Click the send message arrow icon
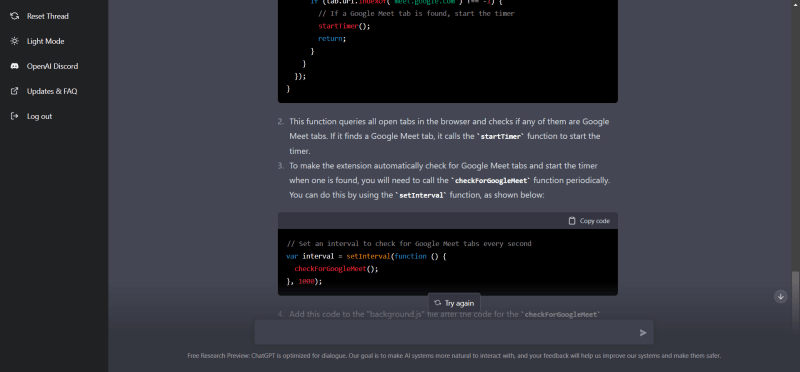The width and height of the screenshot is (800, 372). pyautogui.click(x=643, y=333)
